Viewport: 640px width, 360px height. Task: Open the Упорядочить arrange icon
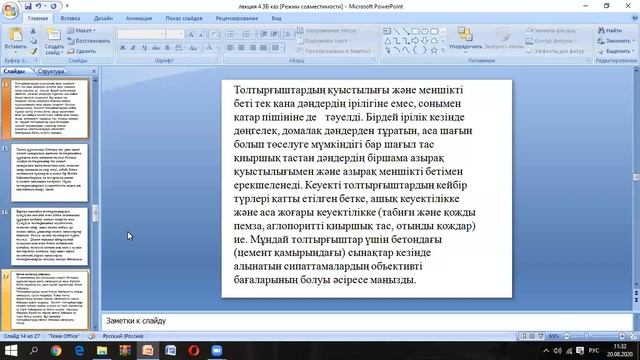[465, 34]
